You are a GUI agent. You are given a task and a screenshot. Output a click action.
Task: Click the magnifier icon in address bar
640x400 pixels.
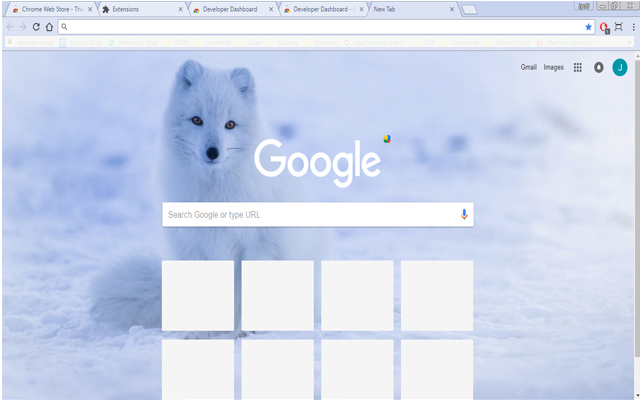64,27
